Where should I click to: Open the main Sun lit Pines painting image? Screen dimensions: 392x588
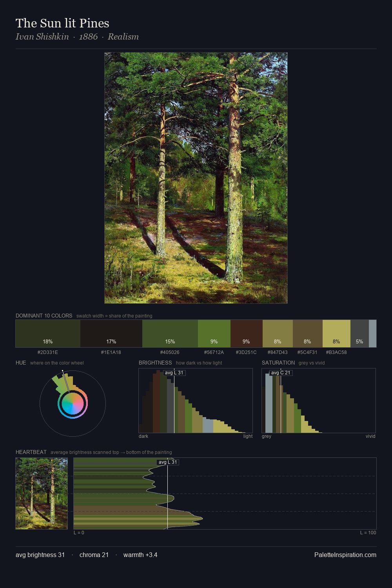click(x=196, y=178)
